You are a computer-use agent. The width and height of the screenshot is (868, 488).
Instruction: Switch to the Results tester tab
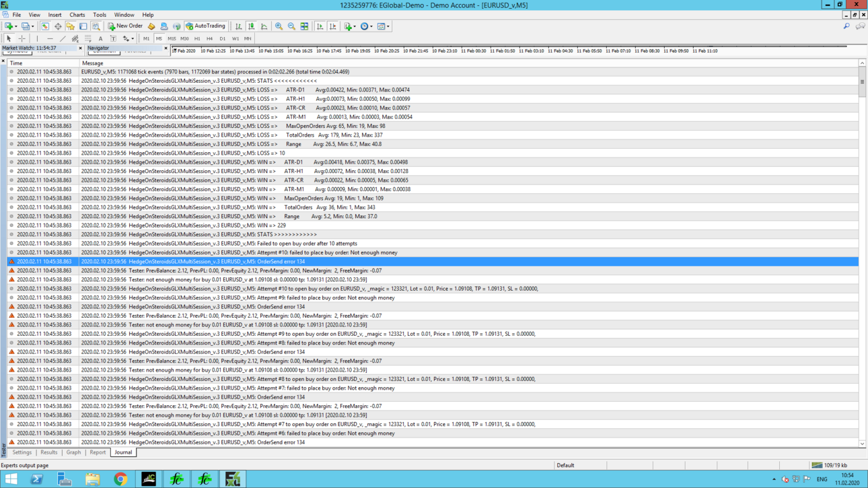pos(49,452)
